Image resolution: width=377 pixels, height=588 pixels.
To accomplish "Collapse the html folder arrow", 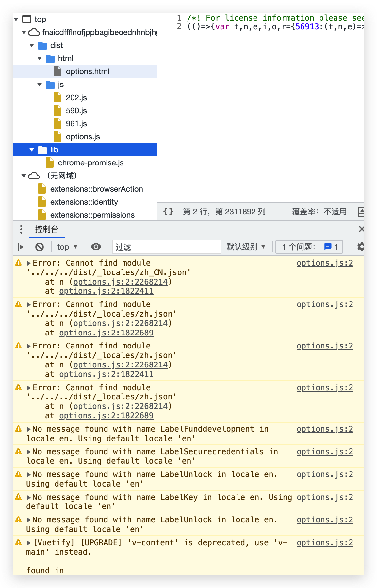I will coord(40,58).
